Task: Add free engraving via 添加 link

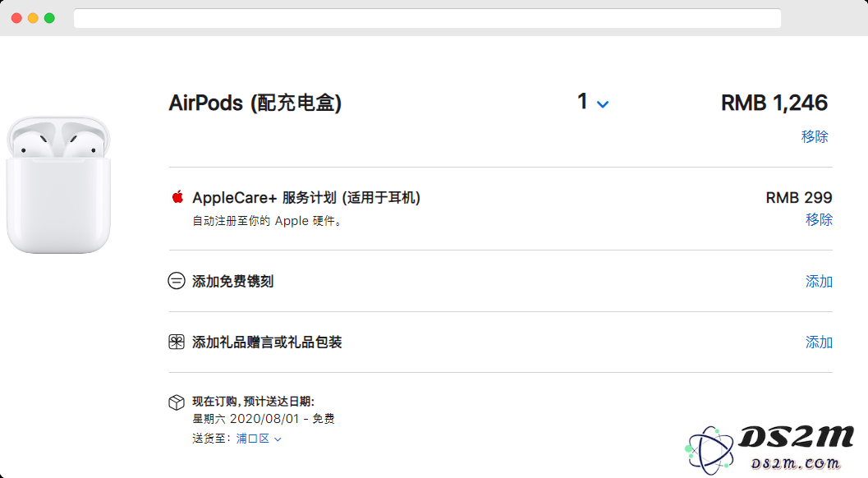Action: pos(819,282)
